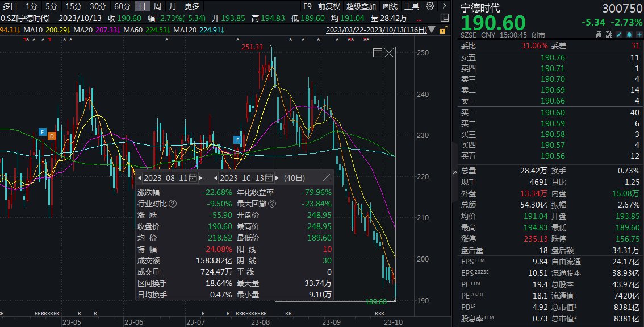Image resolution: width=644 pixels, height=327 pixels.
Task: Switch to 15分 period tab
Action: coord(73,6)
